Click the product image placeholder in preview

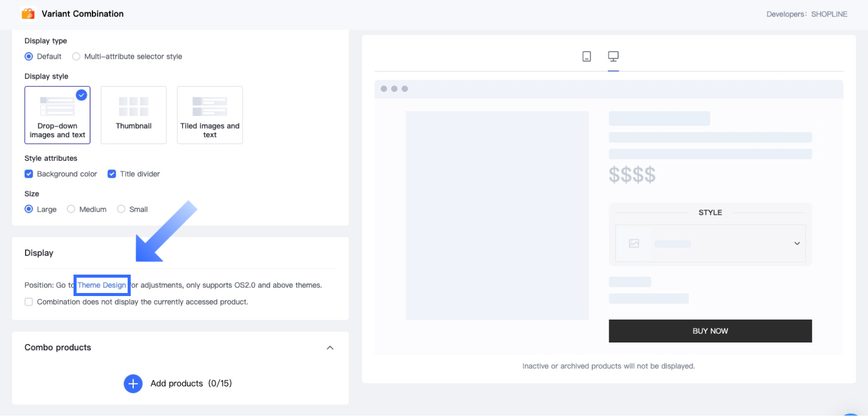tap(497, 215)
